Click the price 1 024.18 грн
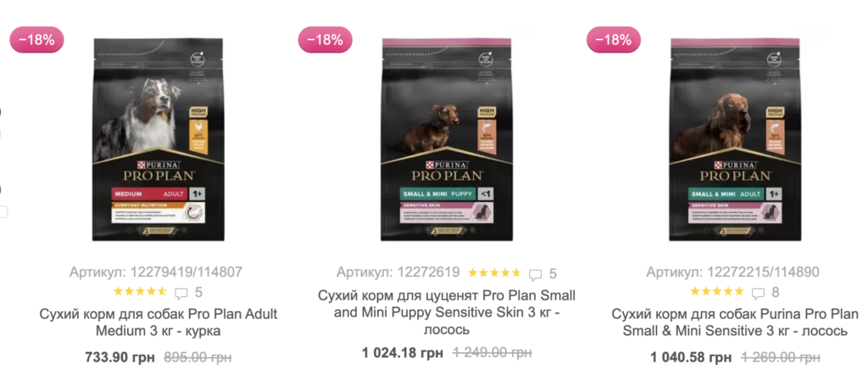 click(x=402, y=352)
